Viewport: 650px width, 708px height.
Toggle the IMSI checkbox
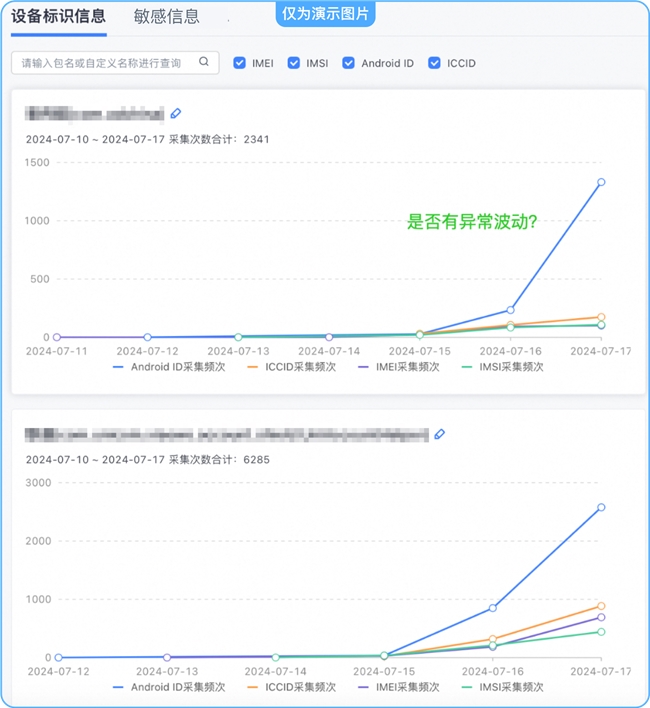point(294,63)
